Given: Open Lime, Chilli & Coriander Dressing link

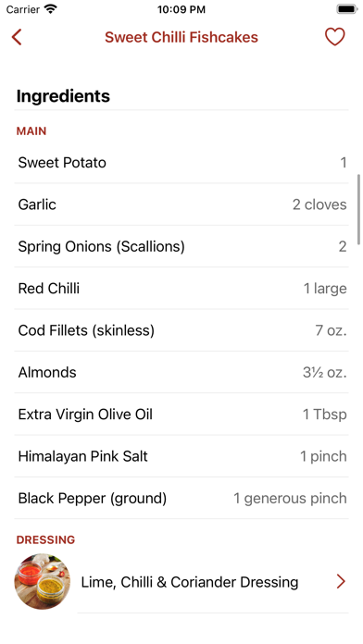Looking at the screenshot, I should coord(190,582).
